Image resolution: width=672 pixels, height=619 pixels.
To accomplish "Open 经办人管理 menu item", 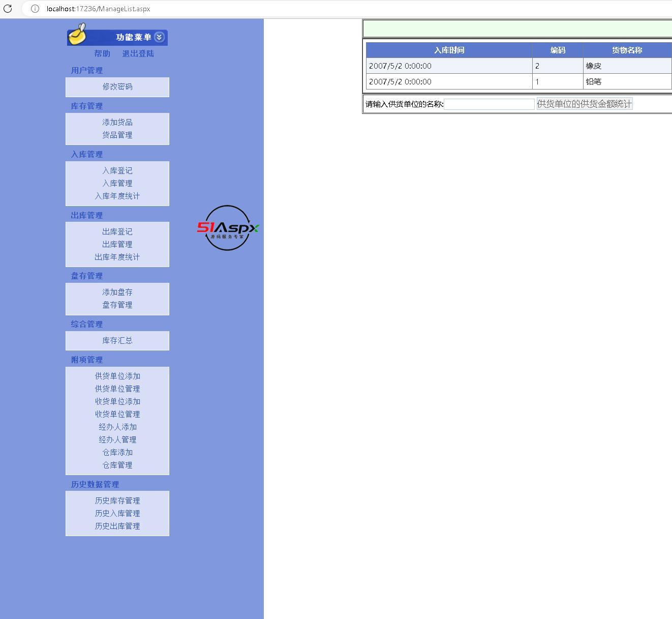I will point(117,439).
